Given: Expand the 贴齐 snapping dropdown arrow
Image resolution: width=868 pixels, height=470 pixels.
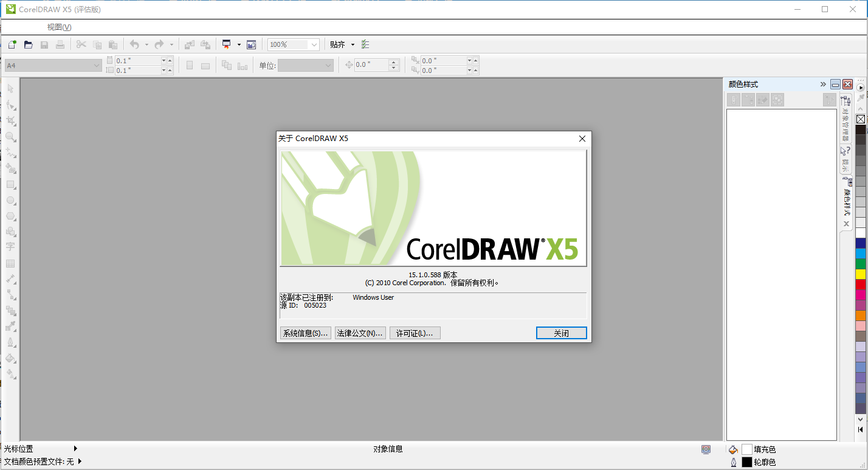Looking at the screenshot, I should 351,44.
